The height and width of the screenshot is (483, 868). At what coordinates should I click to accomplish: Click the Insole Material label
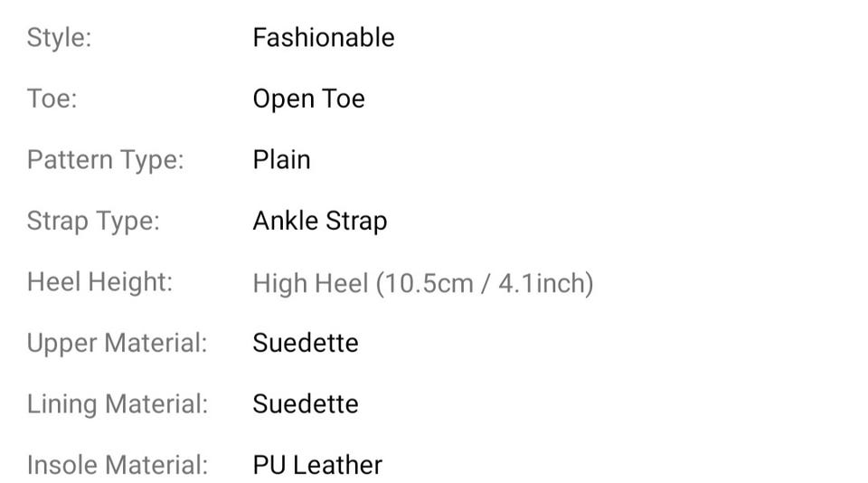[117, 465]
